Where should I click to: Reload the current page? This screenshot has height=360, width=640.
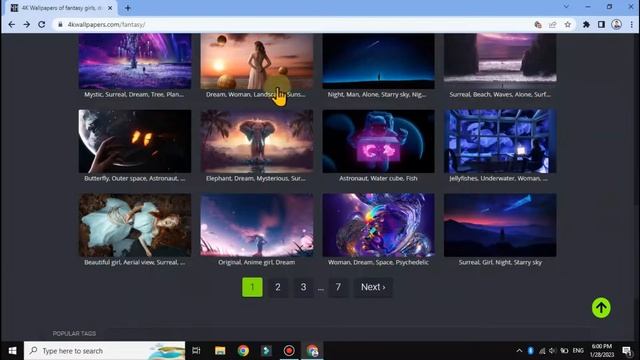point(42,24)
